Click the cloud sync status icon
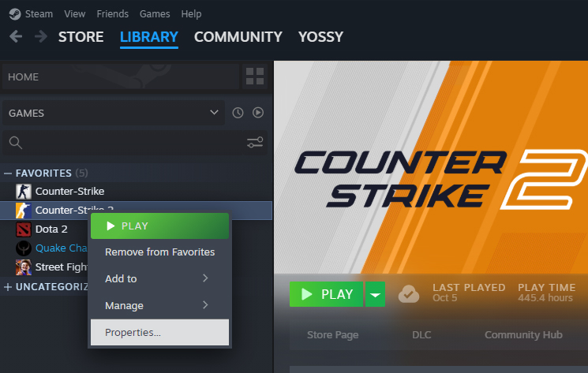The image size is (588, 373). pyautogui.click(x=409, y=294)
